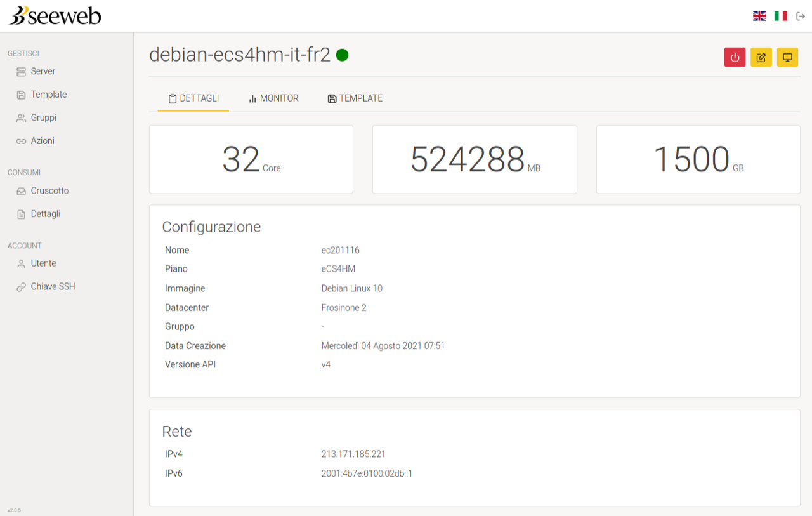Click the Utente person icon
Screen dimensions: 812x516
[21, 264]
